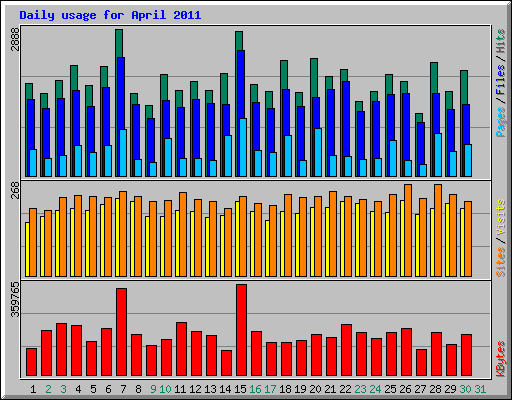Click day 17 on the x-axis

(270, 389)
